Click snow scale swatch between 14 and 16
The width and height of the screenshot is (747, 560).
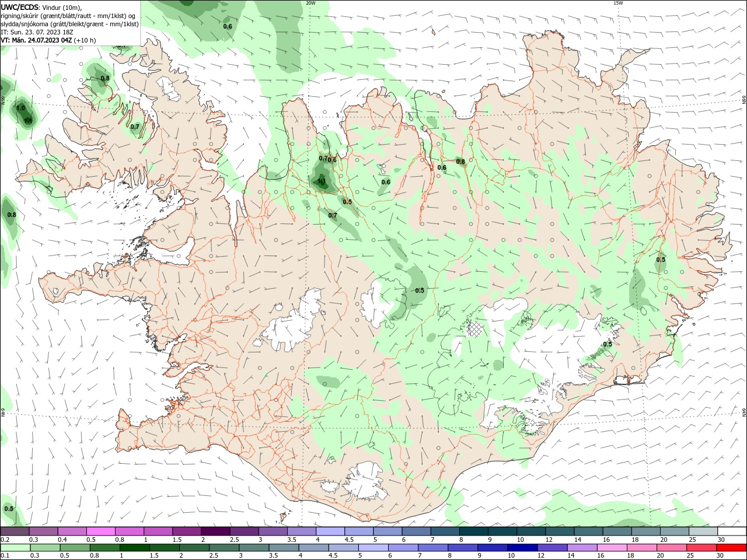click(x=588, y=531)
